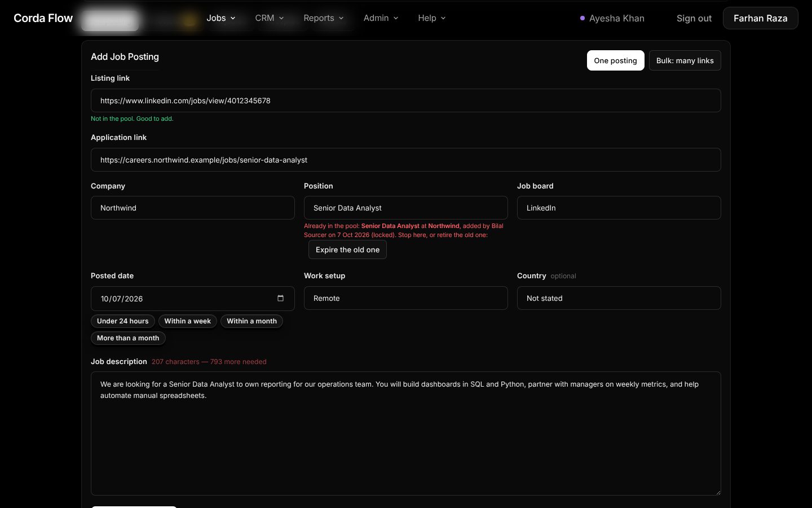This screenshot has width=812, height=508.
Task: Expand the Jobs menu chevron
Action: click(233, 18)
